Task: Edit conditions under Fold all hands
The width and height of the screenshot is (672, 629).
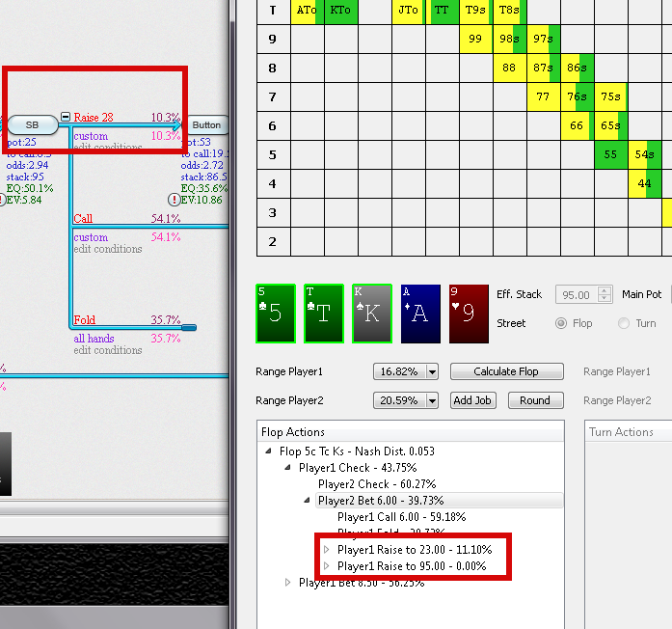Action: pyautogui.click(x=108, y=350)
